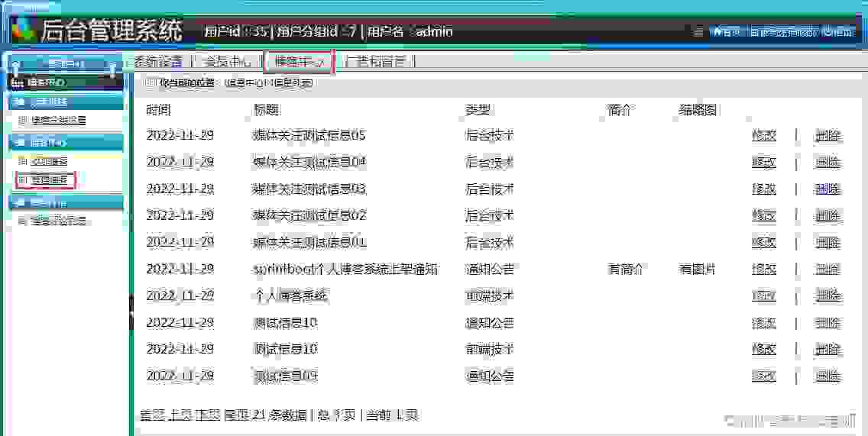Click the 时间 column header
The width and height of the screenshot is (868, 436).
pyautogui.click(x=159, y=109)
